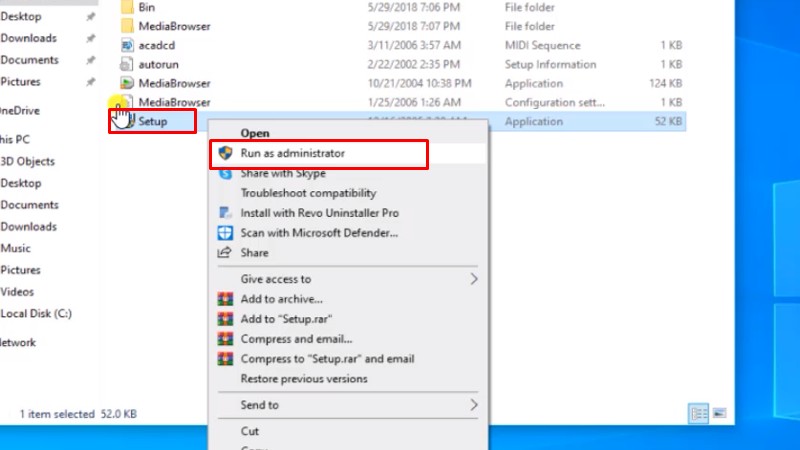
Task: Select Troubleshoot compatibility menu entry
Action: pos(308,193)
